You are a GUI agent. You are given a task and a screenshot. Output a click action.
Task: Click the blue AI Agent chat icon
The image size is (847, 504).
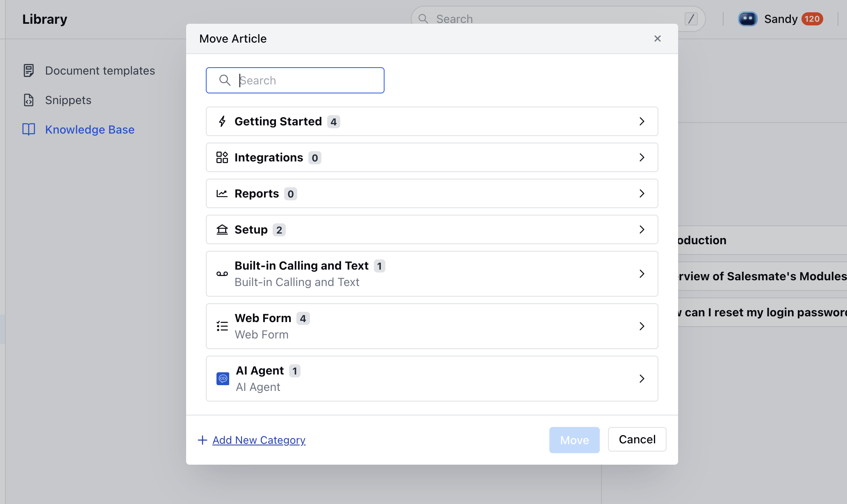tap(223, 379)
